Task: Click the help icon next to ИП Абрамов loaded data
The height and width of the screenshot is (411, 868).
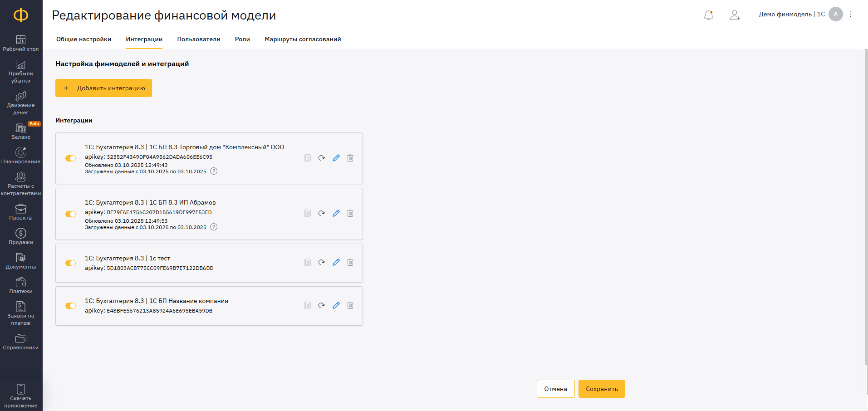Action: 214,227
